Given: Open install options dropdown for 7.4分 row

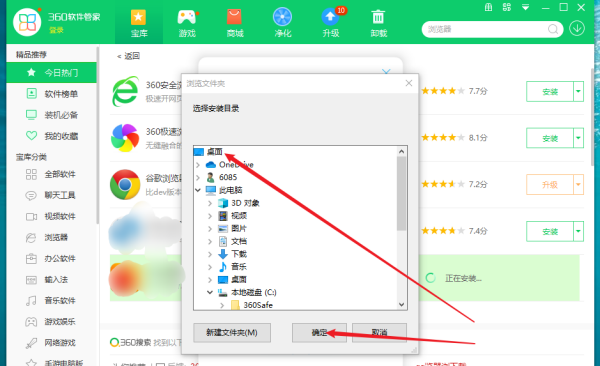Looking at the screenshot, I should click(578, 232).
